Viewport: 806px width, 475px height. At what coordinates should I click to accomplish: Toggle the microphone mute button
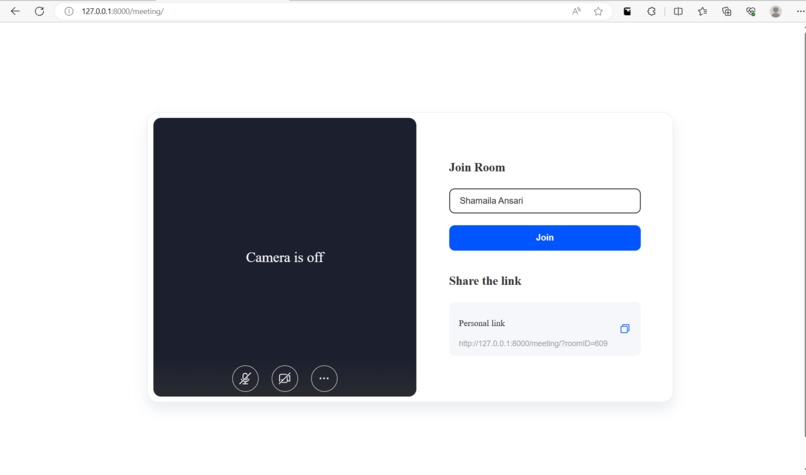click(x=245, y=378)
